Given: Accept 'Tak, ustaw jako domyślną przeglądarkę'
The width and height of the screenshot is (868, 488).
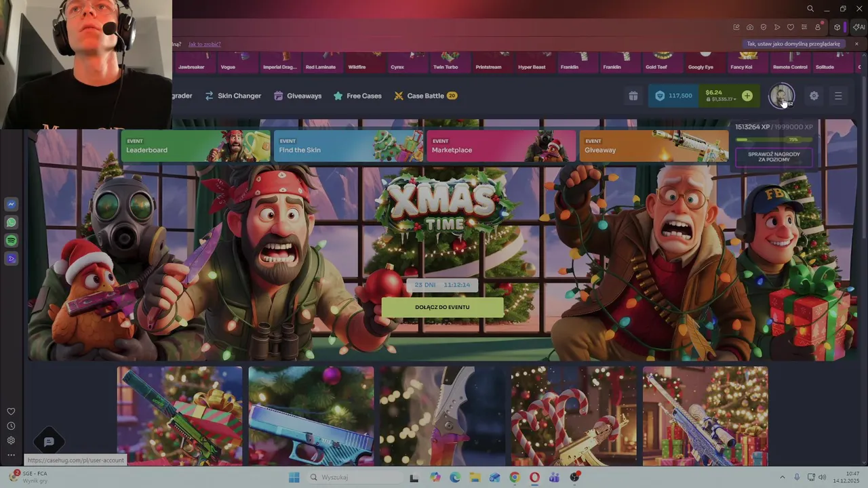Looking at the screenshot, I should pyautogui.click(x=793, y=44).
